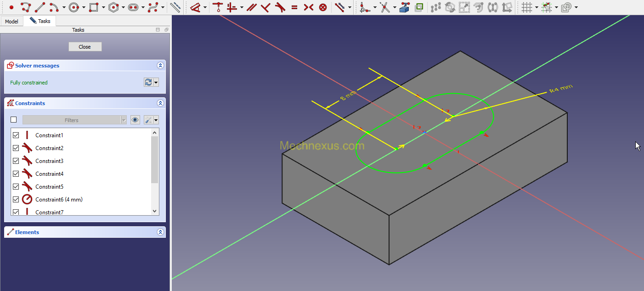Uncheck the Constraint3 checkbox
This screenshot has height=291, width=644.
click(16, 161)
